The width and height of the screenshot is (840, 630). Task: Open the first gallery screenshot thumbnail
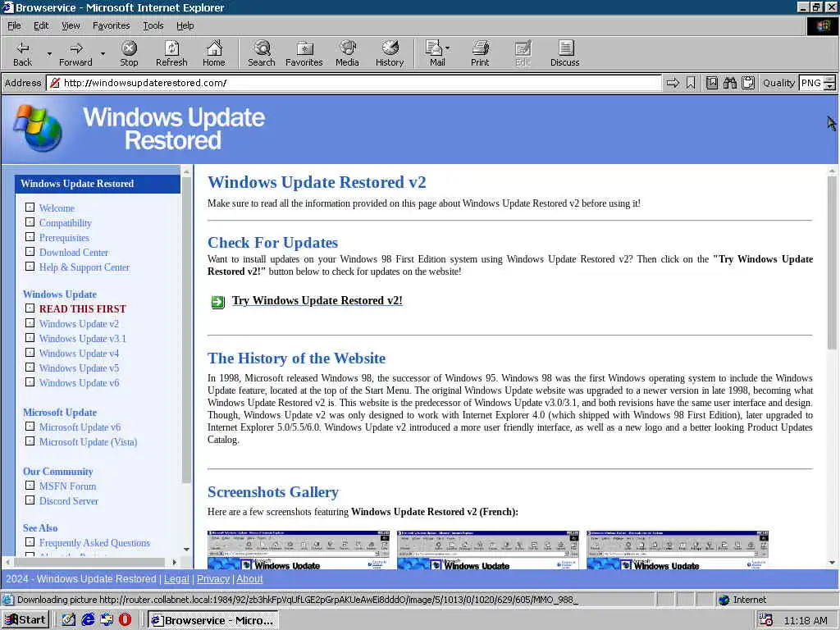299,550
